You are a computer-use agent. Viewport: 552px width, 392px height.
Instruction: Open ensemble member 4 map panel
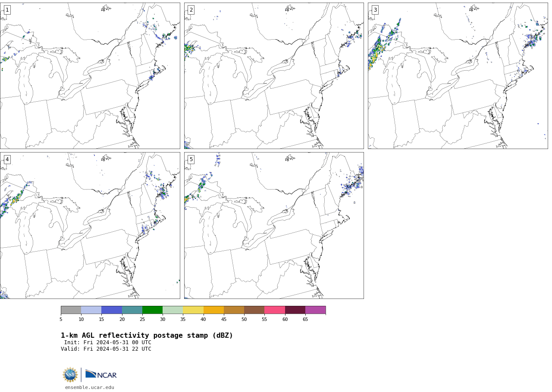90,225
